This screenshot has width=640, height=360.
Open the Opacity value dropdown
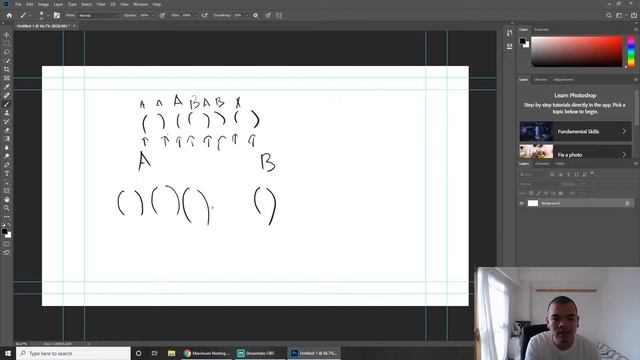tap(153, 16)
